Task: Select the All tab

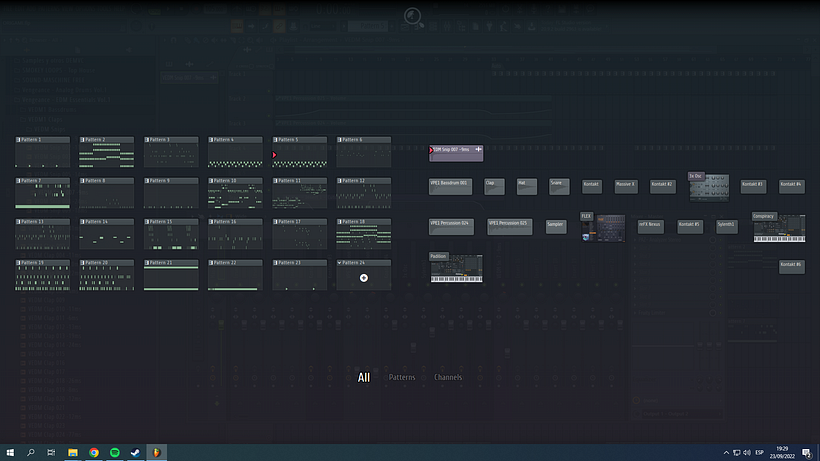Action: click(364, 377)
